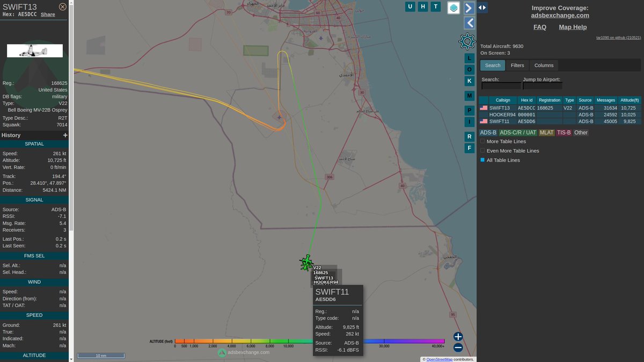Switch to the Filters tab
The width and height of the screenshot is (644, 362).
click(x=517, y=65)
